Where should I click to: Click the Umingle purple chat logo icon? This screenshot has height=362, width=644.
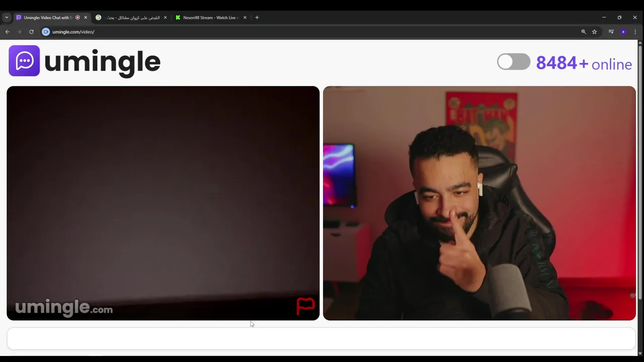[x=24, y=61]
